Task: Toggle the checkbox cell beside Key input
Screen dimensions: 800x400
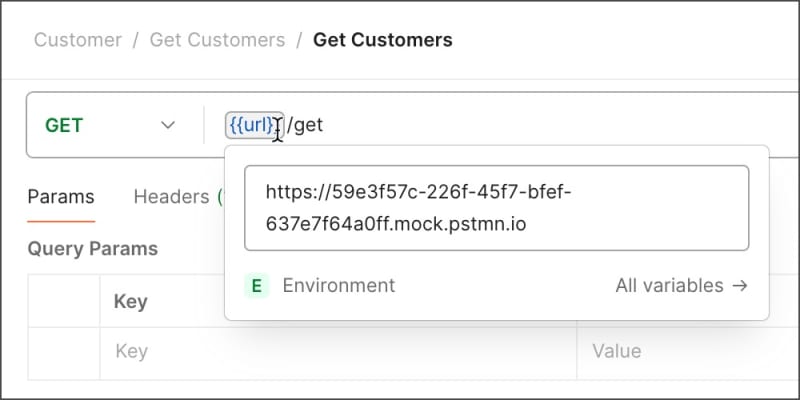Action: 64,352
